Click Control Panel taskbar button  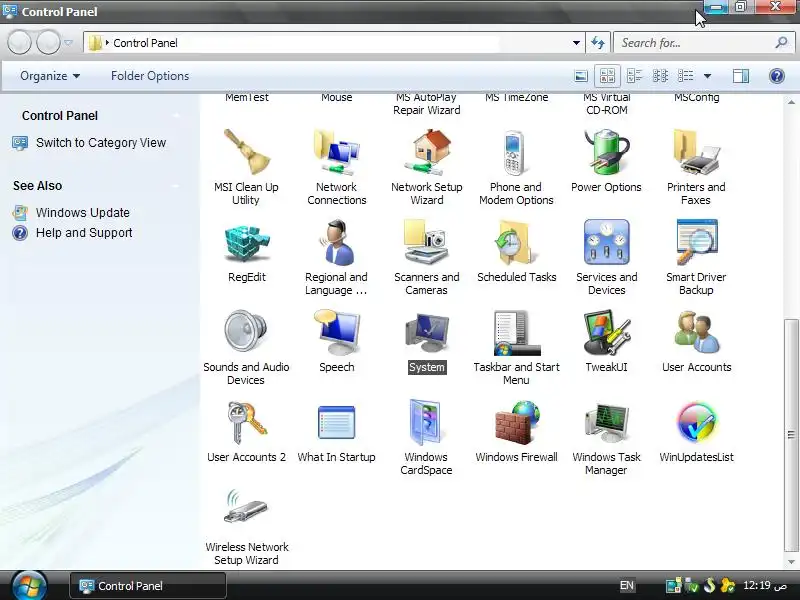point(148,586)
